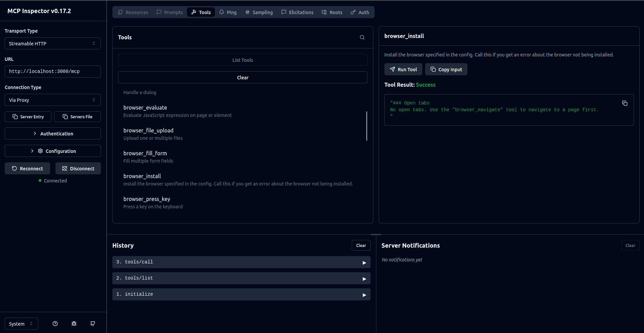Open the GitHub repository icon
Screen dimensions: 644x333
pos(92,324)
